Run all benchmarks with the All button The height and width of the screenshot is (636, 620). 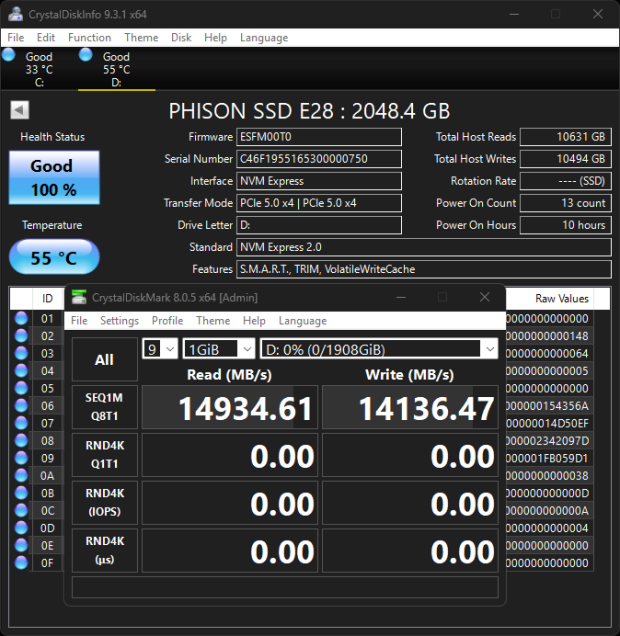(105, 359)
